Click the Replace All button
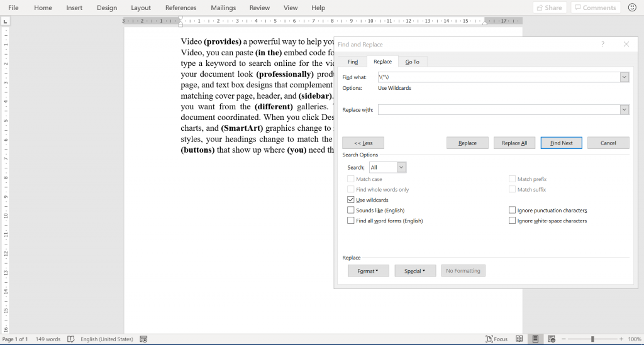Image resolution: width=644 pixels, height=345 pixels. pos(514,143)
